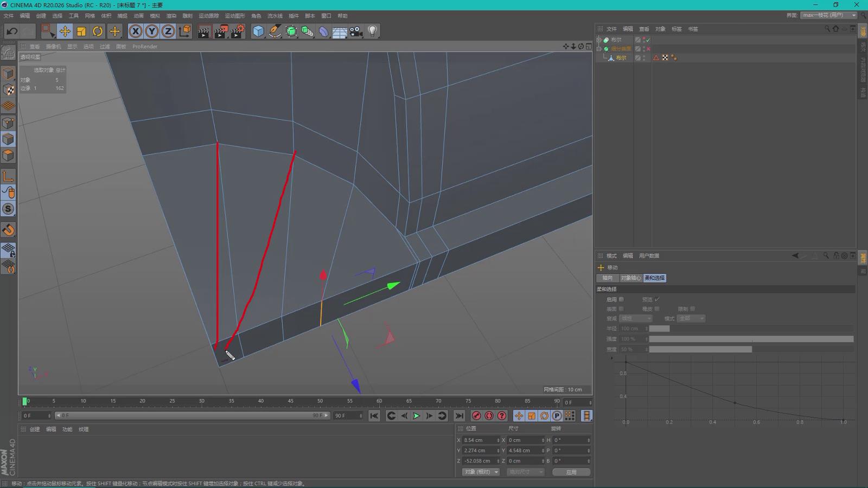Click autokeying red button
Image resolution: width=868 pixels, height=488 pixels.
(x=489, y=416)
